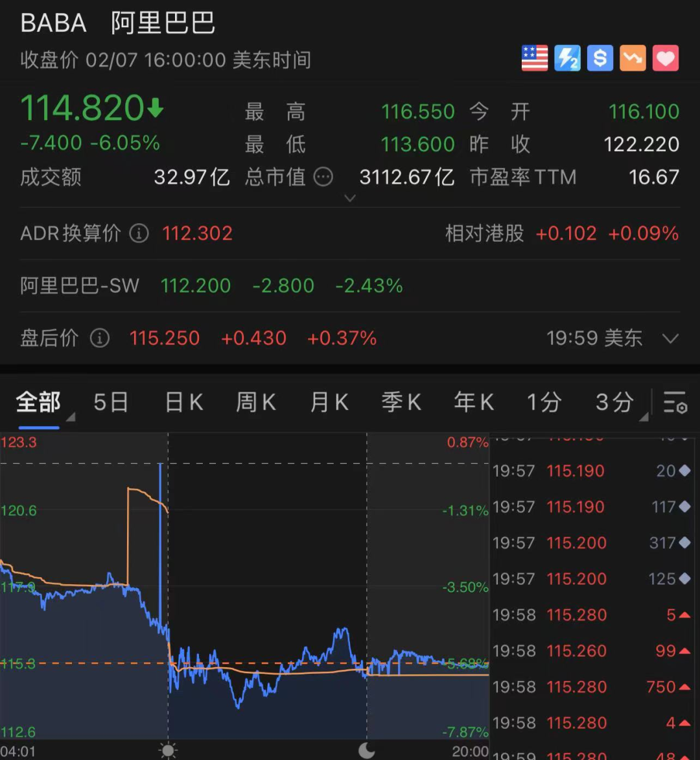700x760 pixels.
Task: Switch to the 月K chart tab
Action: pos(329,402)
